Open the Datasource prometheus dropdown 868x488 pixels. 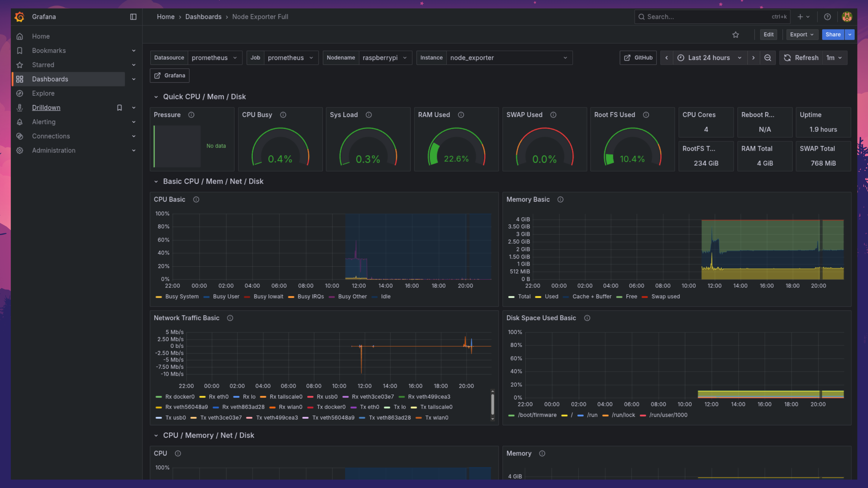point(215,58)
